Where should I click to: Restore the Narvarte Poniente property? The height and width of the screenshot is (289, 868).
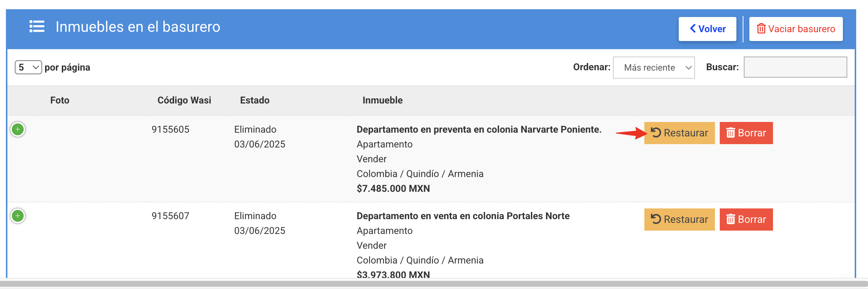[679, 133]
